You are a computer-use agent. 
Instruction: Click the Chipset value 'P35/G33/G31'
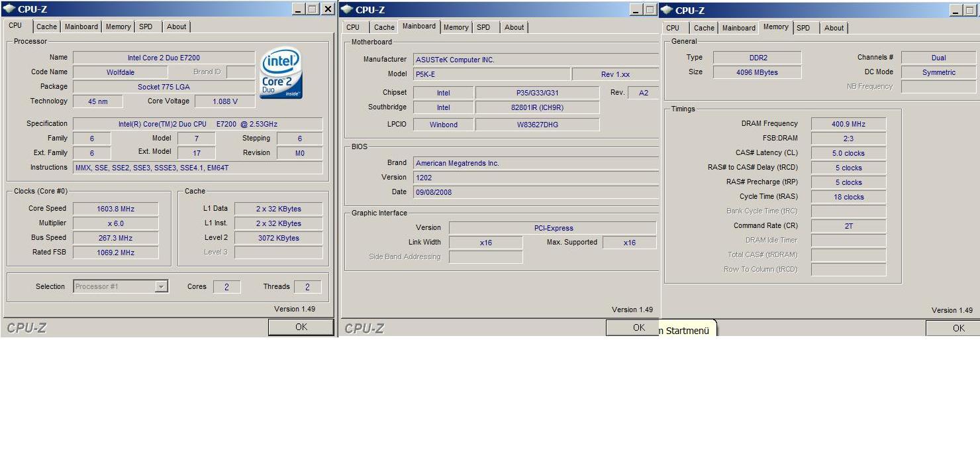coord(537,93)
